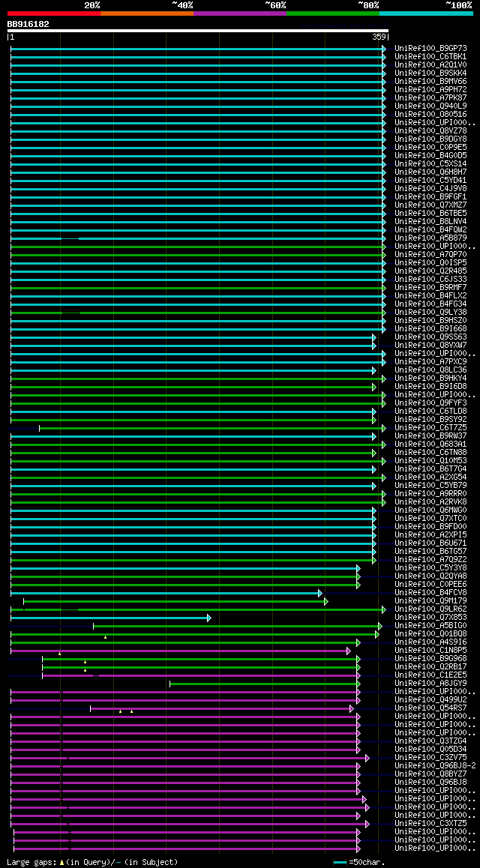Select the UniRef100_Q2R485 label
The image size is (480, 868).
click(430, 271)
